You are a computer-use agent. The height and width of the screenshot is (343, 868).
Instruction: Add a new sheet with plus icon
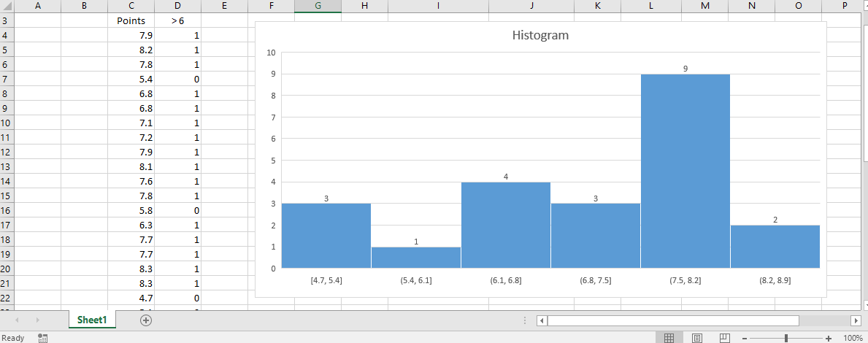tap(146, 320)
